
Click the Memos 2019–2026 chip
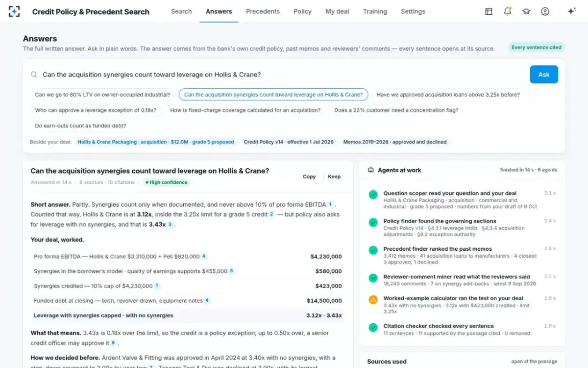[395, 142]
